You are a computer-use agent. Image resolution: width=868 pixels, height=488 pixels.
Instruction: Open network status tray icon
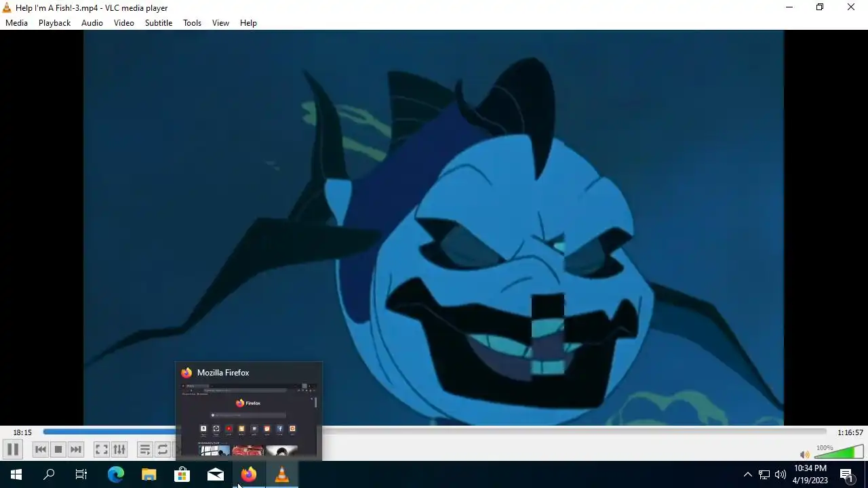tap(764, 474)
